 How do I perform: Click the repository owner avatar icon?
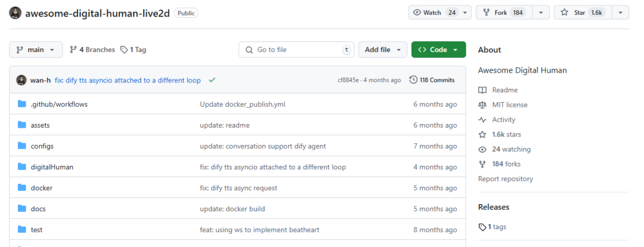pyautogui.click(x=16, y=13)
